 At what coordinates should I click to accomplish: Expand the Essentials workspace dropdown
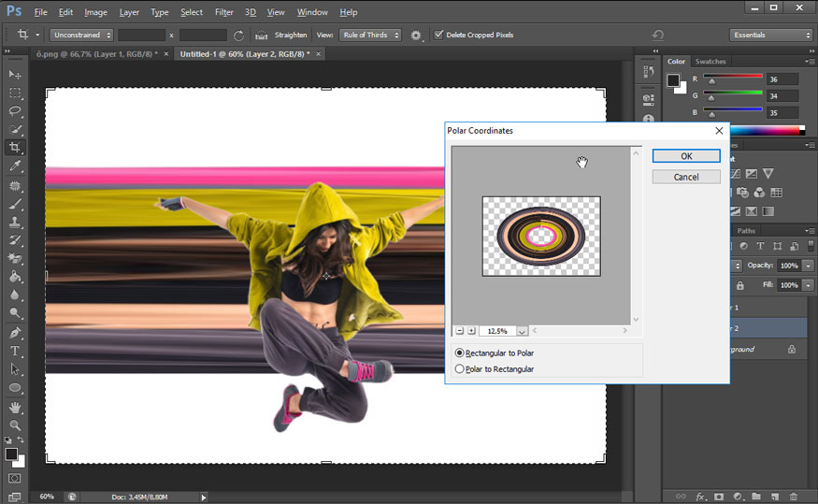tap(770, 36)
